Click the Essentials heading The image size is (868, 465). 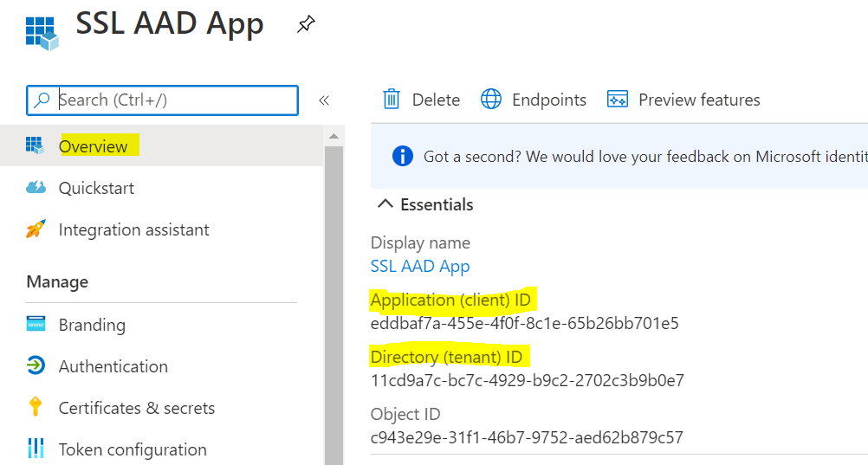(x=437, y=204)
